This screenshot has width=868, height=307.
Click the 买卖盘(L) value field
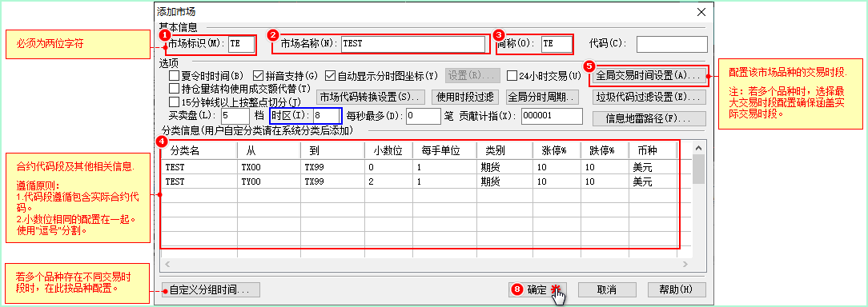pos(235,116)
